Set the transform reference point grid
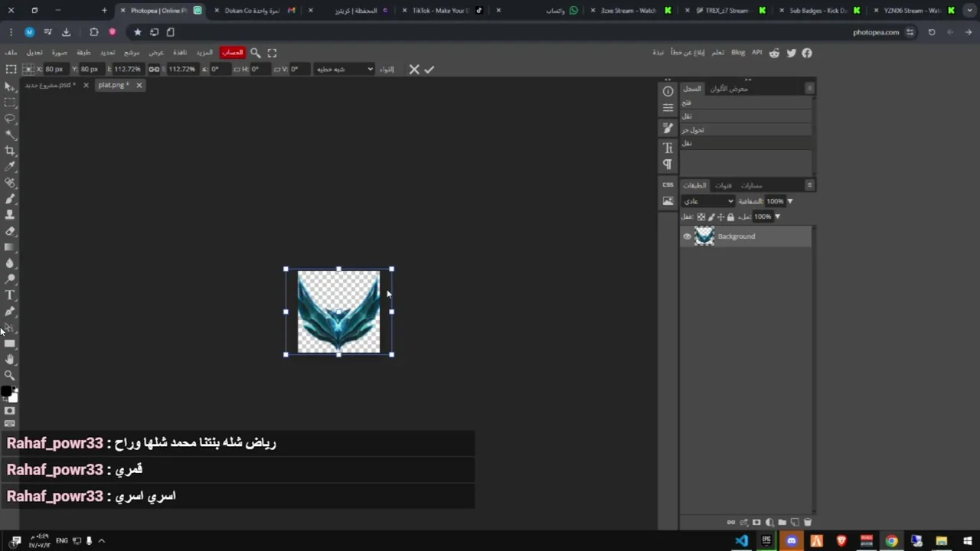Screen dimensions: 980x551 point(28,69)
